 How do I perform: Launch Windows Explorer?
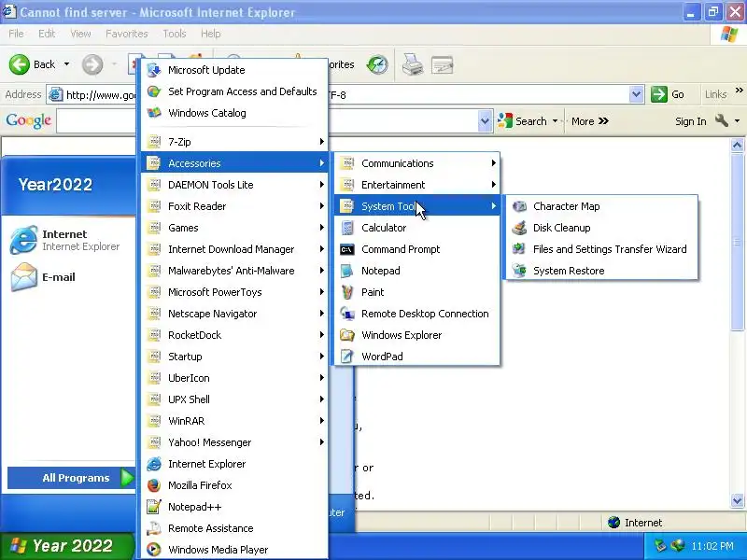click(x=416, y=335)
